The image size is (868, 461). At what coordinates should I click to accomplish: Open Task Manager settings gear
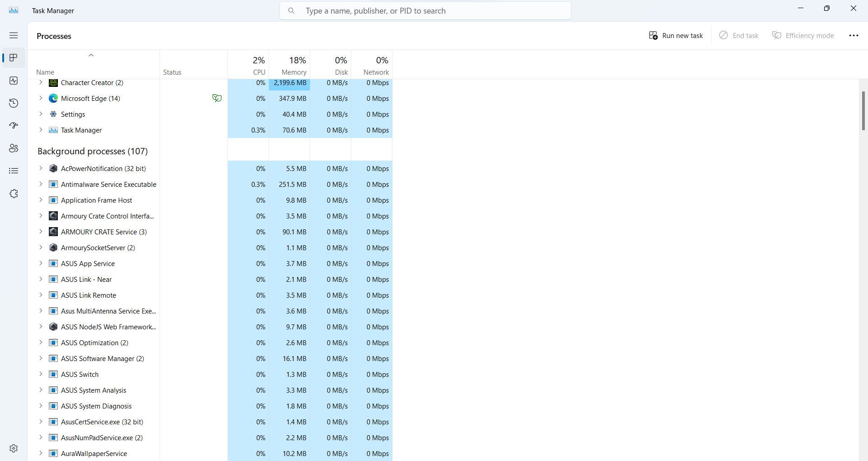click(x=14, y=448)
